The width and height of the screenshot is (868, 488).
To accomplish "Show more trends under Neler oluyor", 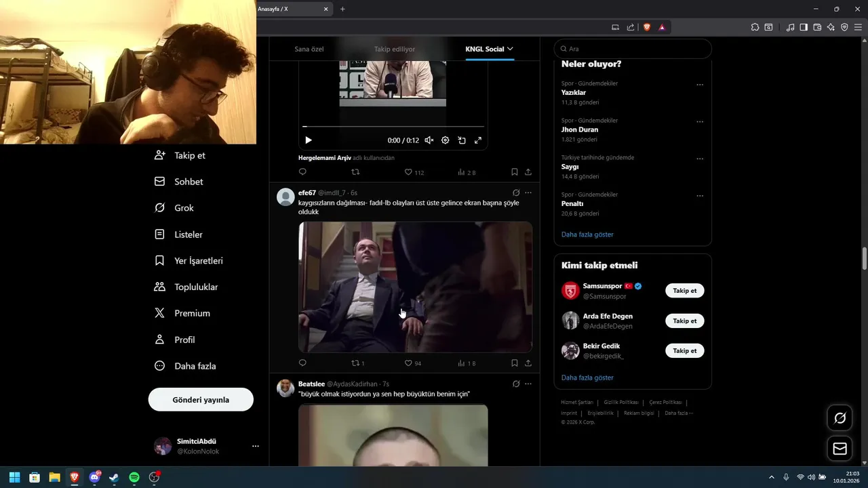I will tap(587, 235).
